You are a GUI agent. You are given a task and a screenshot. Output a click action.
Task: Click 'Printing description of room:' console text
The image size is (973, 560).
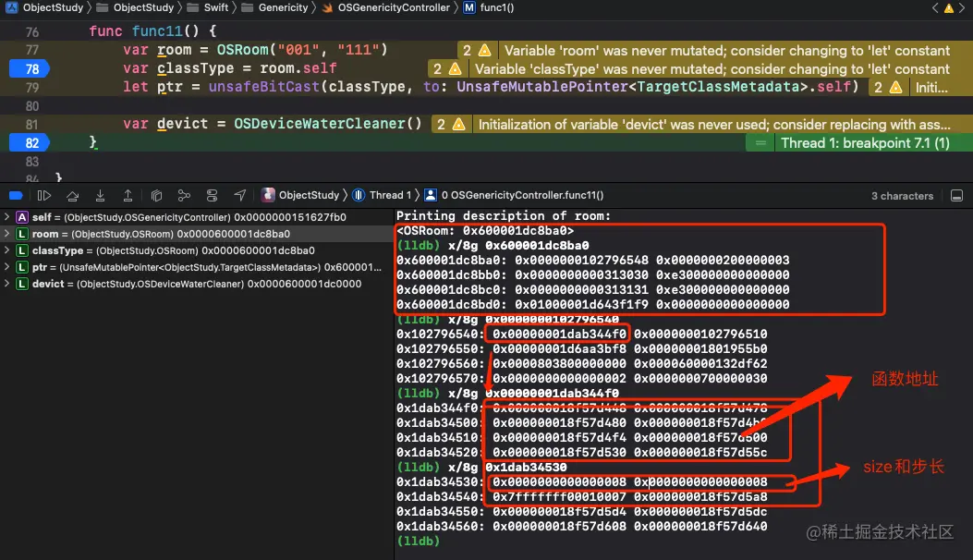click(504, 215)
